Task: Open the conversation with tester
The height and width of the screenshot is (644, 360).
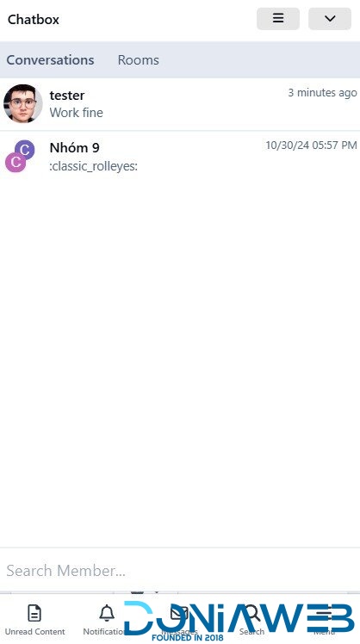Action: point(180,104)
